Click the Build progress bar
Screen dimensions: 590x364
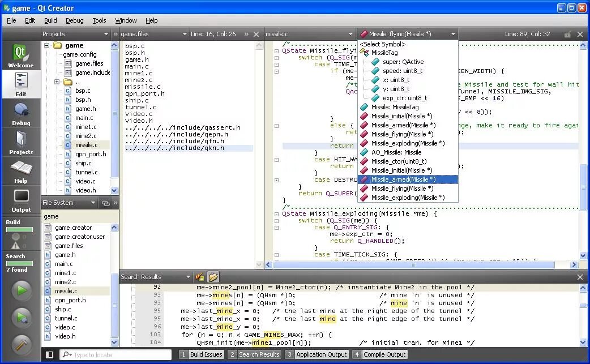click(x=19, y=229)
